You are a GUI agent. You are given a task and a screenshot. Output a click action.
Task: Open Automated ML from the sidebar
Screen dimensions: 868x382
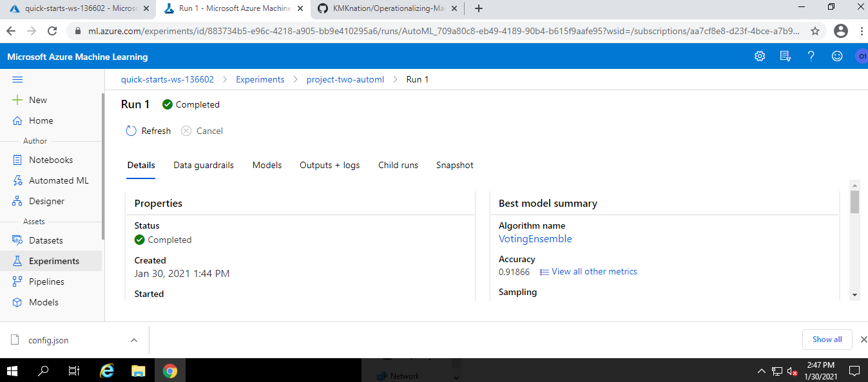[59, 180]
